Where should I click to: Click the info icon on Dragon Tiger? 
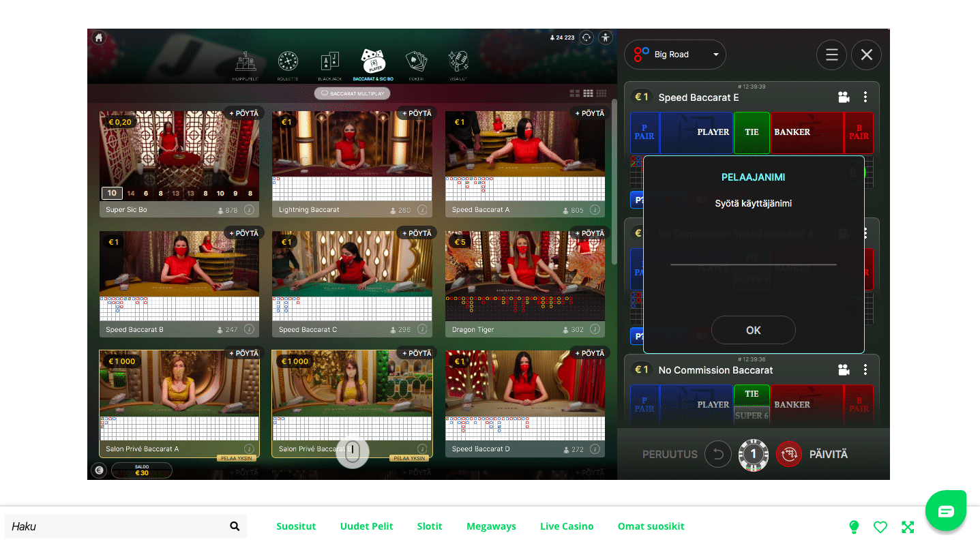[x=595, y=330]
